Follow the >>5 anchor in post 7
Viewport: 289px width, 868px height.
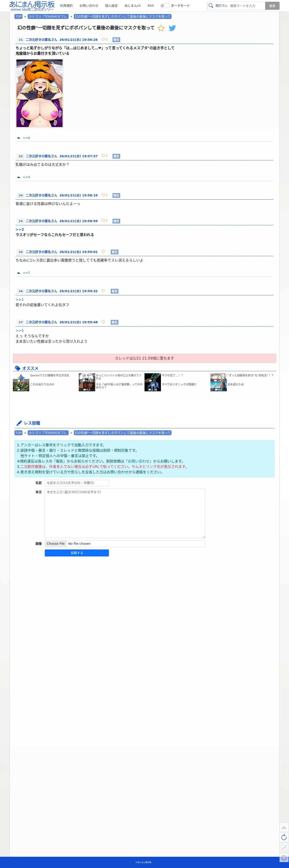[x=20, y=330]
